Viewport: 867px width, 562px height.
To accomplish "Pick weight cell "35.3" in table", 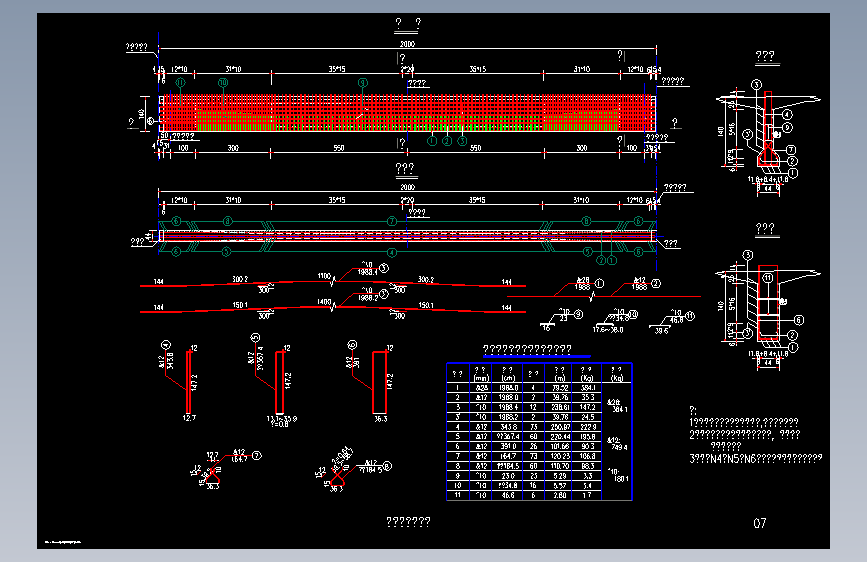I will click(587, 398).
